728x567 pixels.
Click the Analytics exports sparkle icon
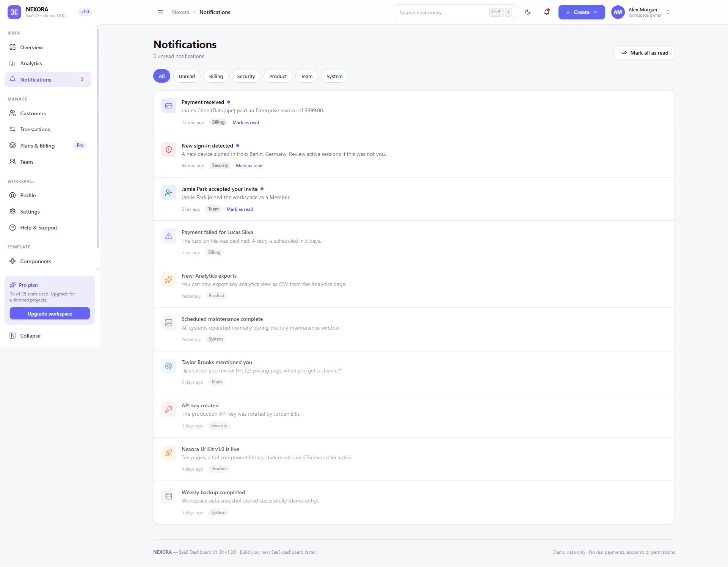(x=169, y=280)
